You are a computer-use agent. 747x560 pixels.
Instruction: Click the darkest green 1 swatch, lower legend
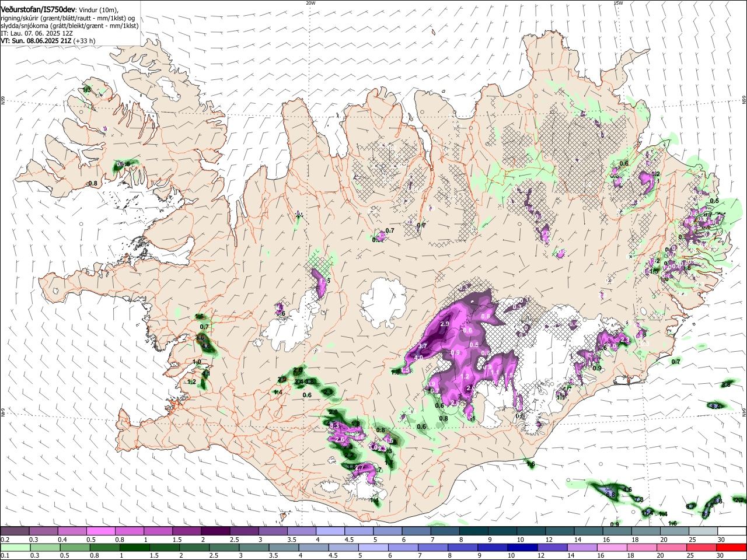[x=135, y=547]
